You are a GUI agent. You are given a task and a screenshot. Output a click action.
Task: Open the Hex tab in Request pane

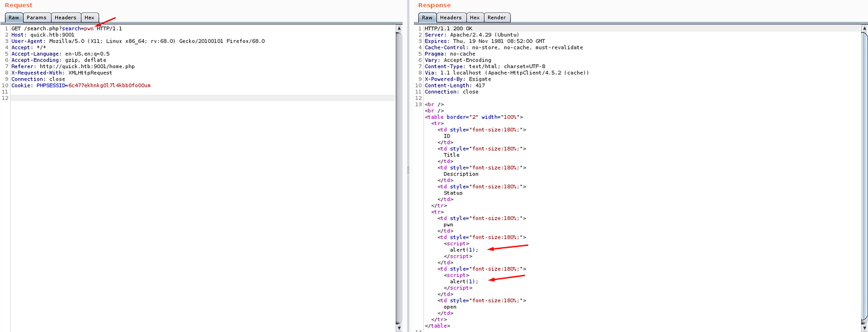(x=90, y=17)
